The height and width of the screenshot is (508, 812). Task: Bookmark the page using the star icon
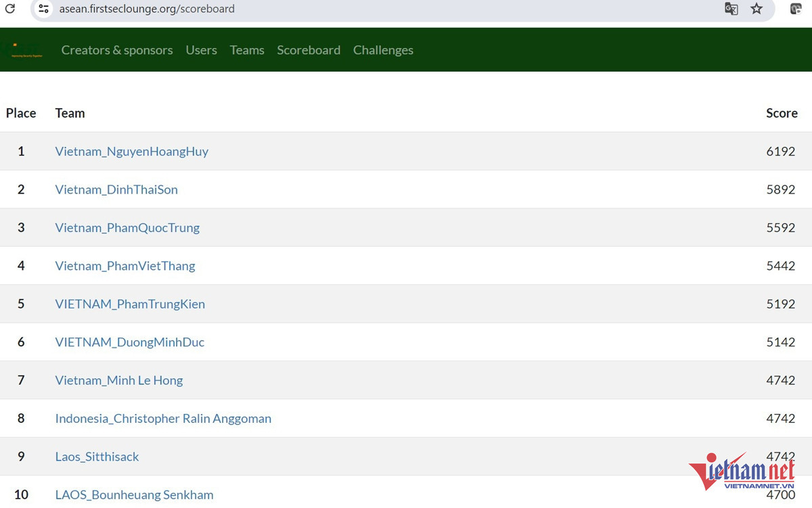tap(757, 9)
